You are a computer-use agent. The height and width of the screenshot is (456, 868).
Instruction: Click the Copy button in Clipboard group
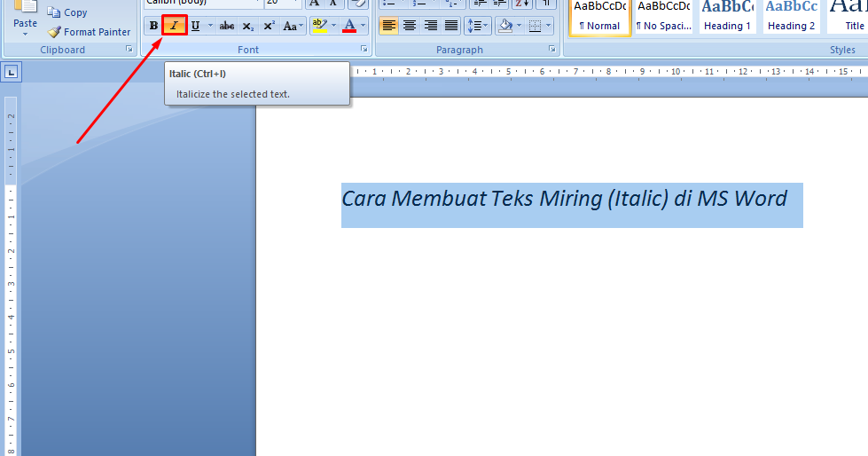tap(67, 12)
